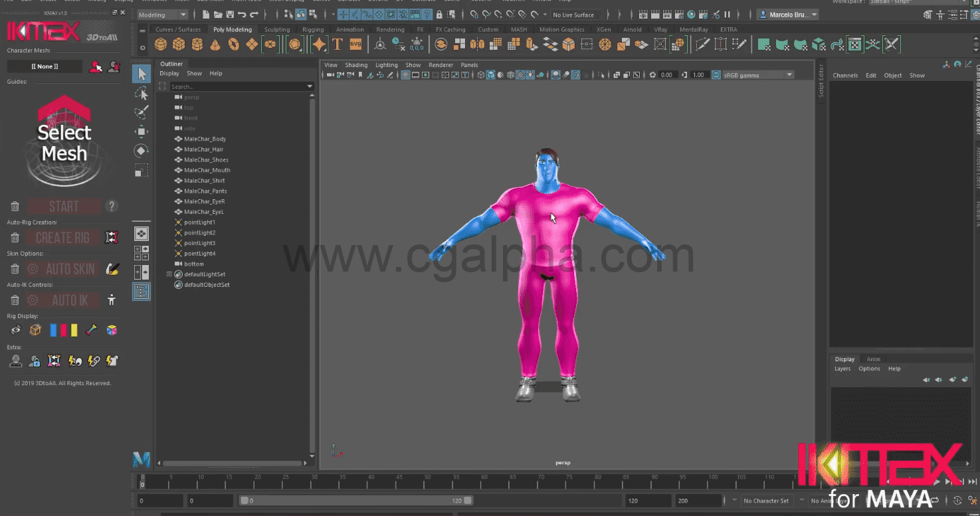Switch to the Rigging shelf tab
The height and width of the screenshot is (516, 980).
coord(313,29)
